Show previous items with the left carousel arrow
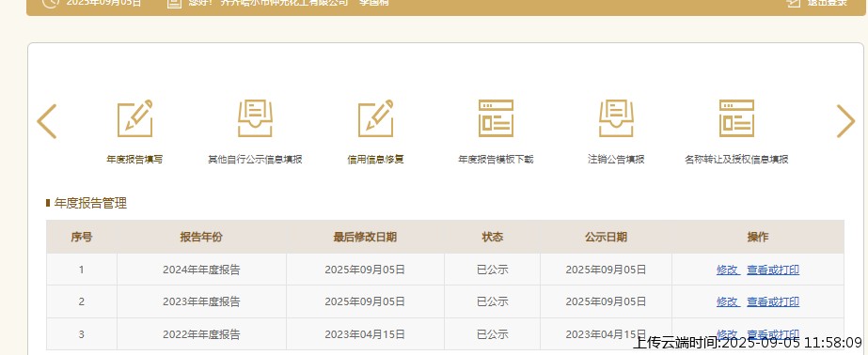This screenshot has width=868, height=355. pos(47,121)
